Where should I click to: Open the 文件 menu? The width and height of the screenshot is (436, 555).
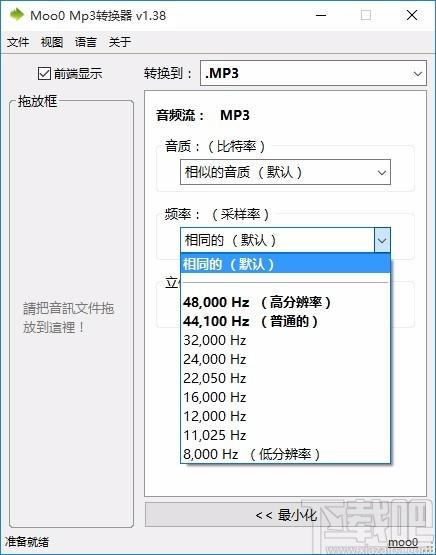(x=18, y=42)
